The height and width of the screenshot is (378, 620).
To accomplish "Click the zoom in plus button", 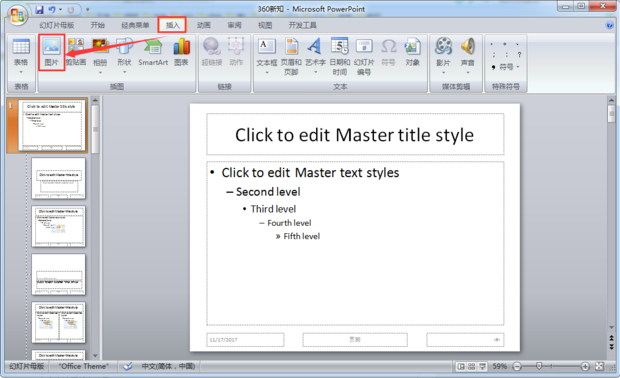I will tap(585, 367).
